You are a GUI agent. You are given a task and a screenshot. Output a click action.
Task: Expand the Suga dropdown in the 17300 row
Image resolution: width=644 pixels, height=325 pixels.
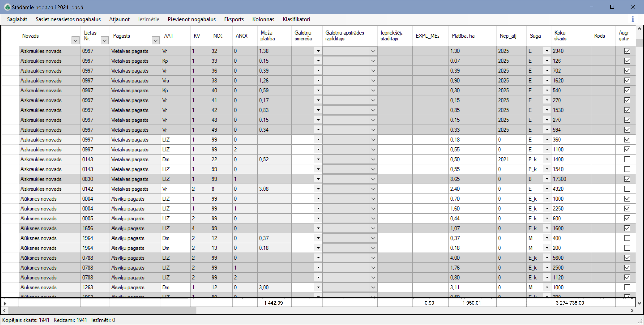point(547,179)
